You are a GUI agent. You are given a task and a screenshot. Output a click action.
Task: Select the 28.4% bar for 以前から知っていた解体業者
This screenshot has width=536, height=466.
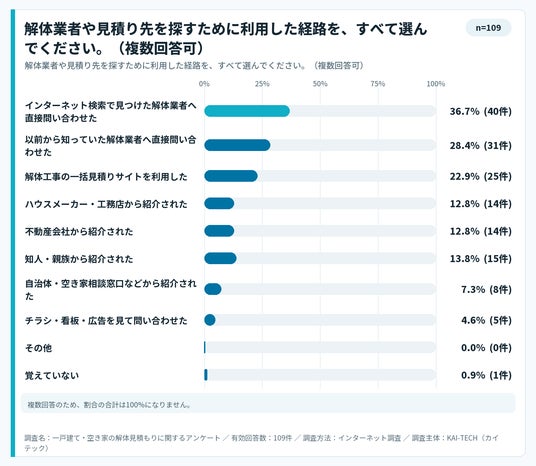coord(237,145)
